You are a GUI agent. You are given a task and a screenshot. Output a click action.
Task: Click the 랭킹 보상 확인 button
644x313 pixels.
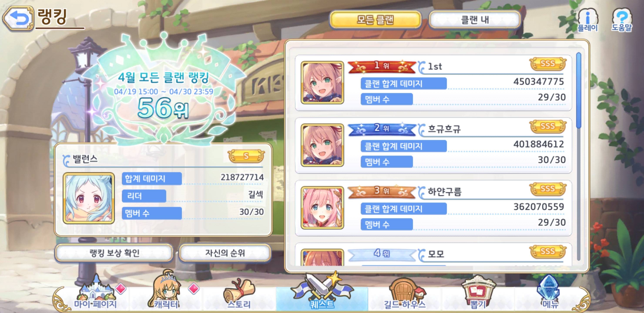point(114,253)
